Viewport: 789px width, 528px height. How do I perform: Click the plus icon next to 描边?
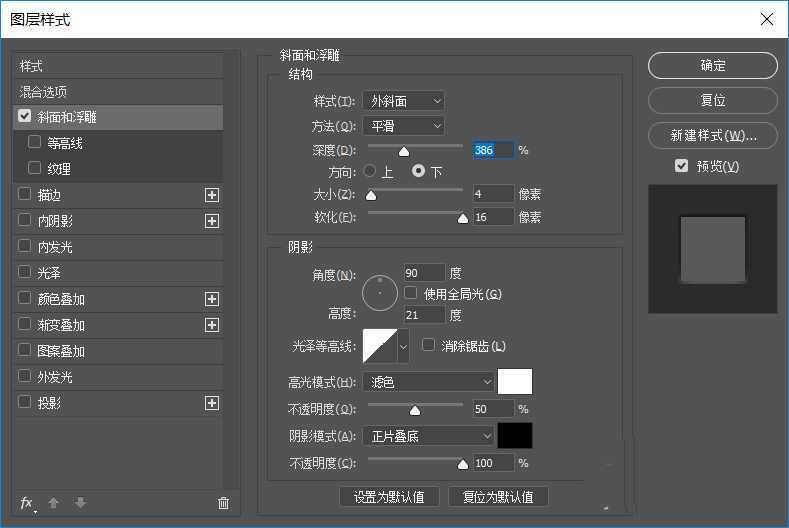point(212,195)
